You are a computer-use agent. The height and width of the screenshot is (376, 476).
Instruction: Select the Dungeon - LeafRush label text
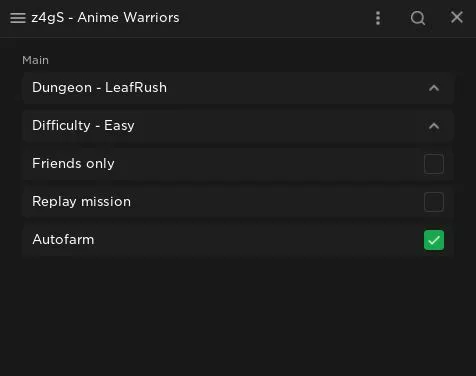coord(99,88)
